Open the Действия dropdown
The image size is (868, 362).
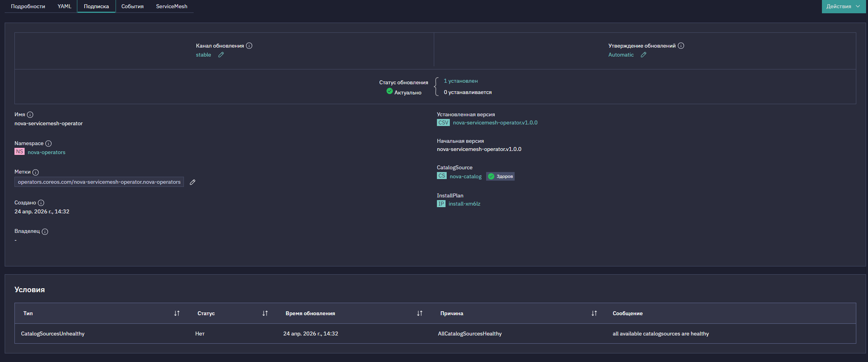pyautogui.click(x=843, y=6)
